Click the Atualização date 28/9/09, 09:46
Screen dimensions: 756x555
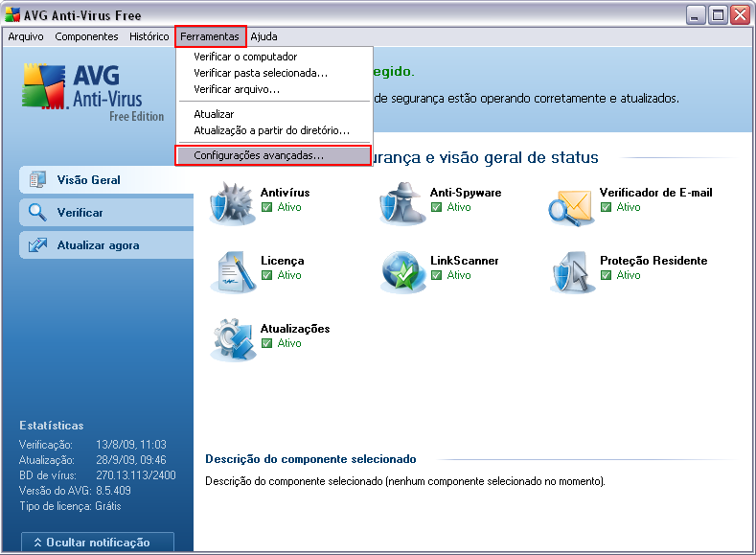coord(131,460)
